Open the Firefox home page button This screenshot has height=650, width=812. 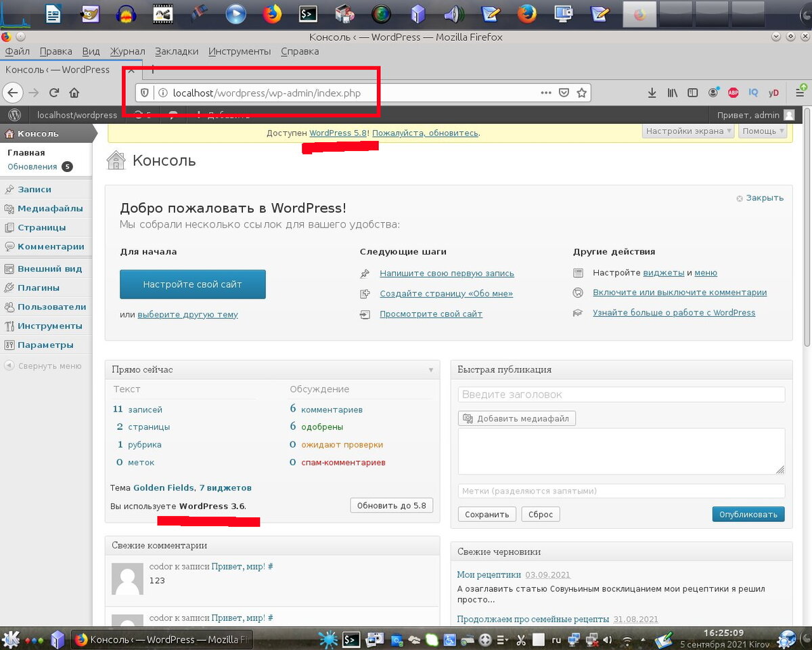pos(74,93)
